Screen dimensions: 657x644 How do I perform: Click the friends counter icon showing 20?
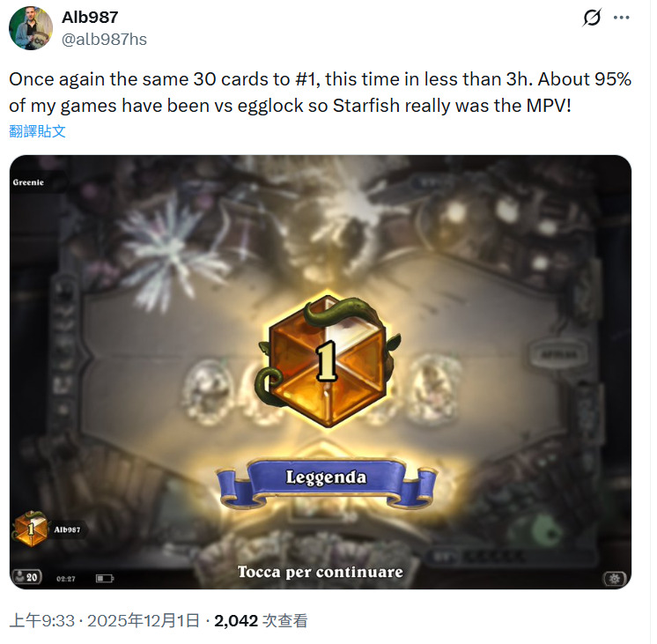click(x=26, y=577)
